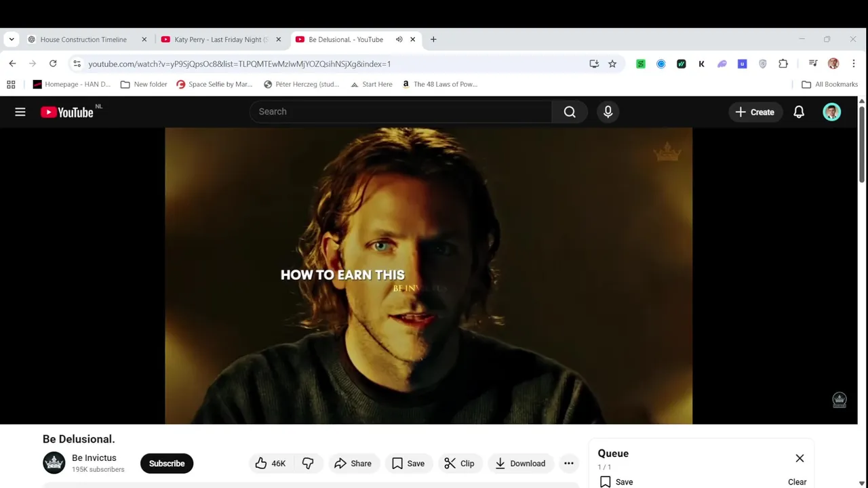
Task: Close the Katy Perry tab
Action: [x=278, y=39]
